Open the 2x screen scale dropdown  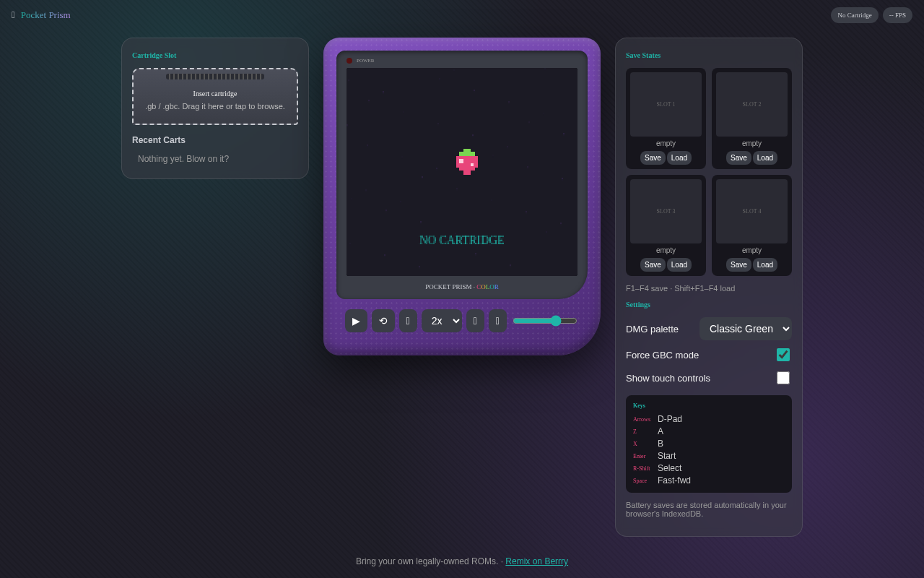tap(442, 321)
